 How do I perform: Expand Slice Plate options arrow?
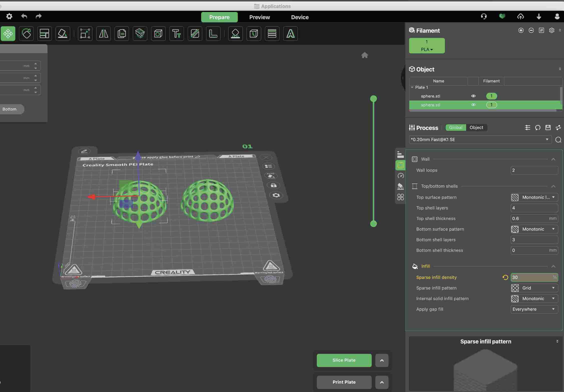382,360
